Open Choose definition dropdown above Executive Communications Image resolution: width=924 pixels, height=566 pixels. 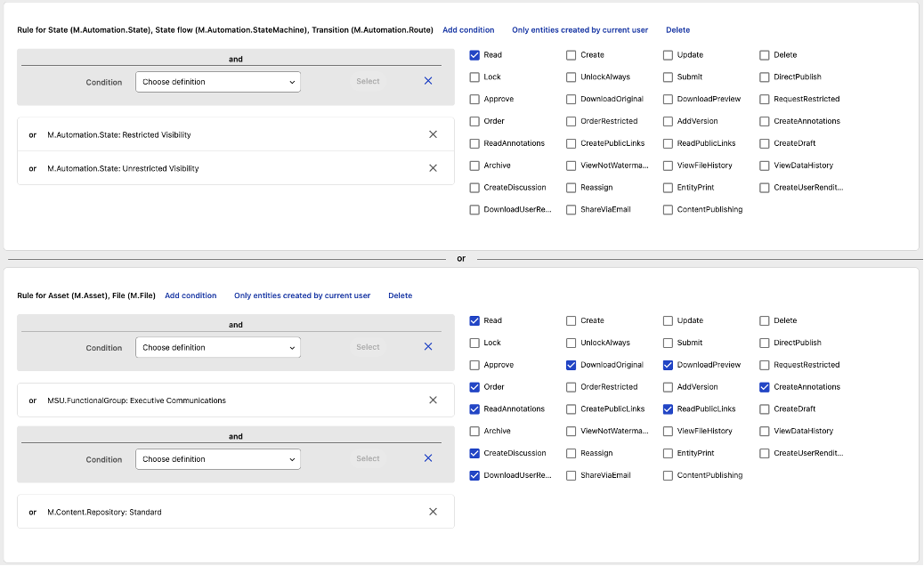pos(218,348)
